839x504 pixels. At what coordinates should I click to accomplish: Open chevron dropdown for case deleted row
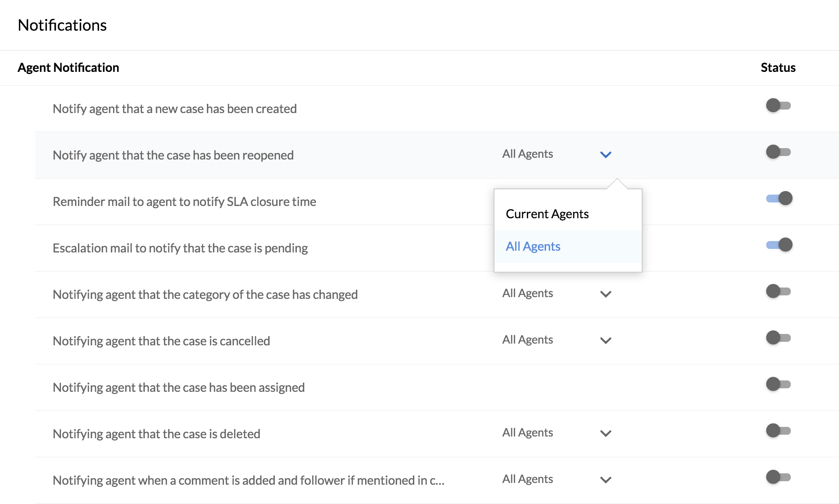pos(606,433)
